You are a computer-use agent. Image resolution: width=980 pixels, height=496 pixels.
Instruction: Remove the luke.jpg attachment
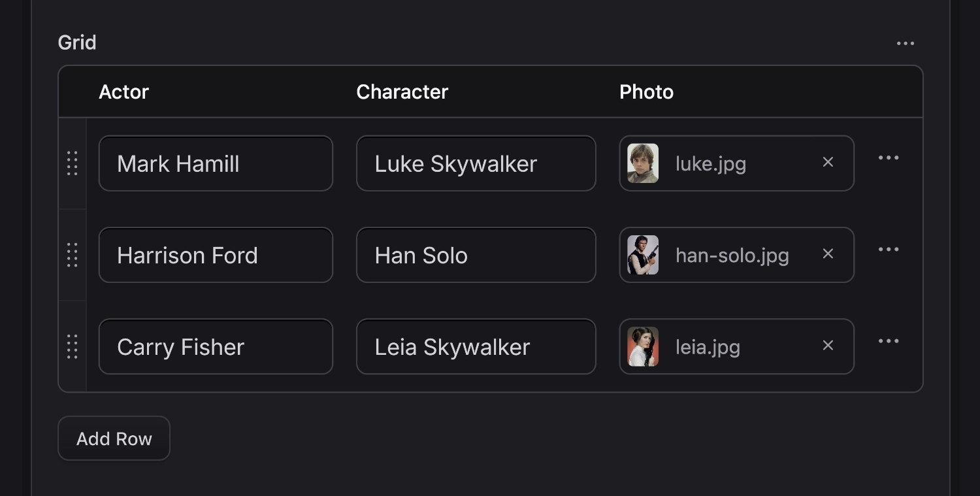[x=828, y=163]
